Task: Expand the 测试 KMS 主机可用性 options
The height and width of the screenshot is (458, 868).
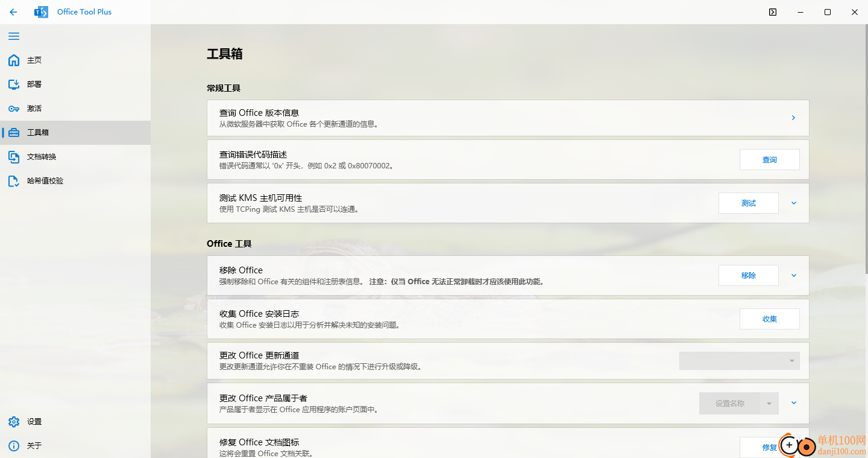Action: (x=794, y=203)
